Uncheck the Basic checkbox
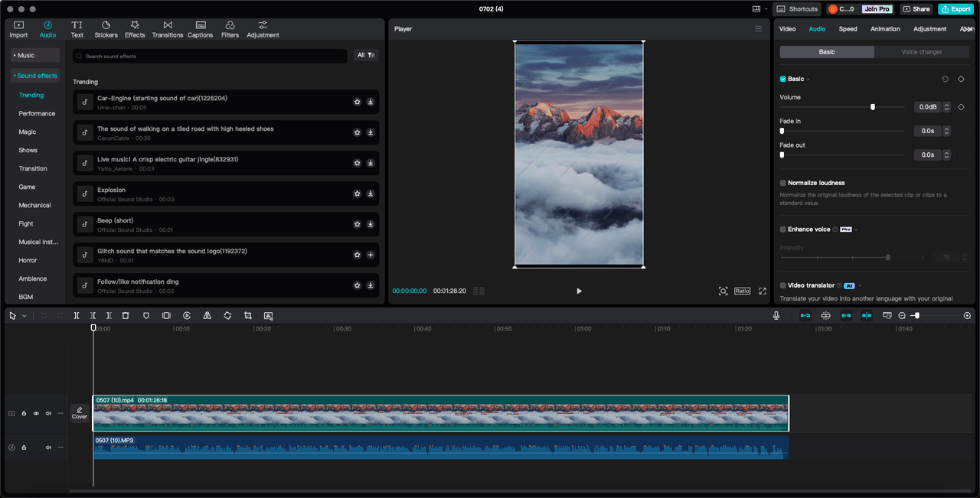The height and width of the screenshot is (498, 980). (x=783, y=79)
